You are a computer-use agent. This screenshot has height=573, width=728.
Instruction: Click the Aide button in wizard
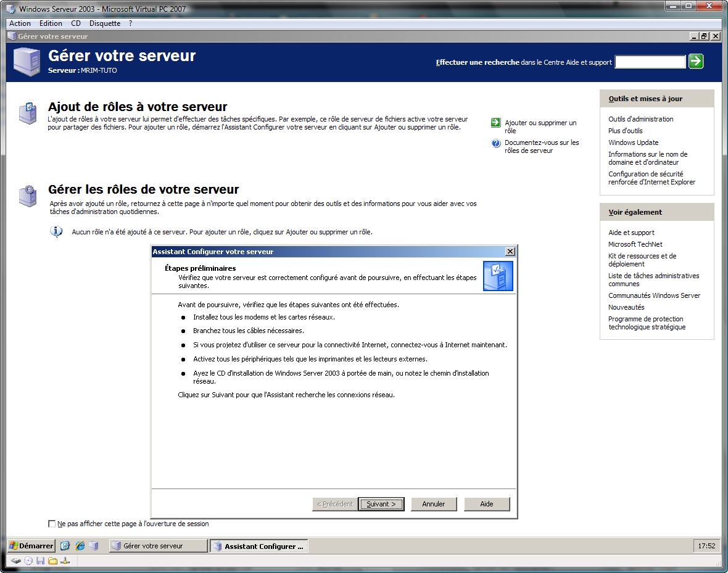(487, 504)
